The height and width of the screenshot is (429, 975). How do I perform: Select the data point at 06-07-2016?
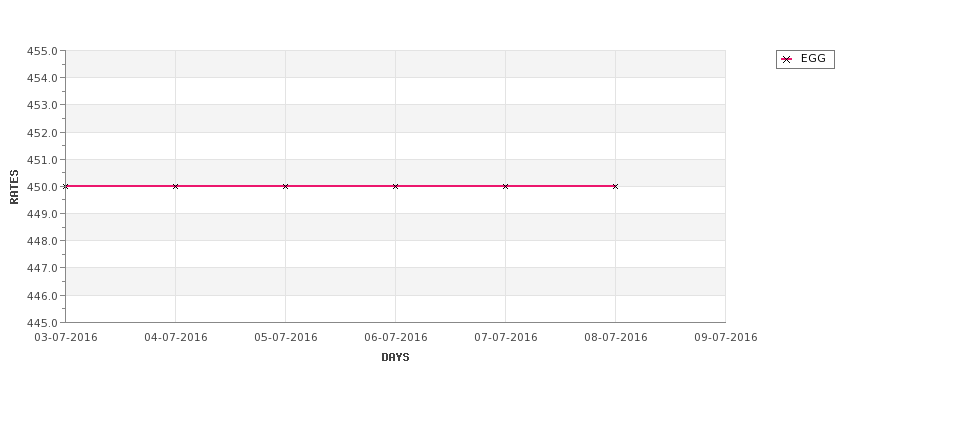tap(395, 187)
